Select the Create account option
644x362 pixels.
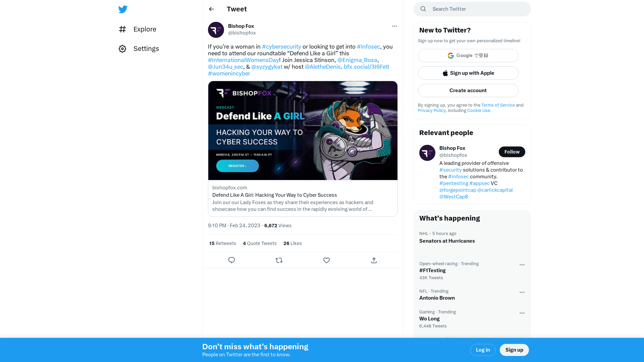click(x=468, y=90)
